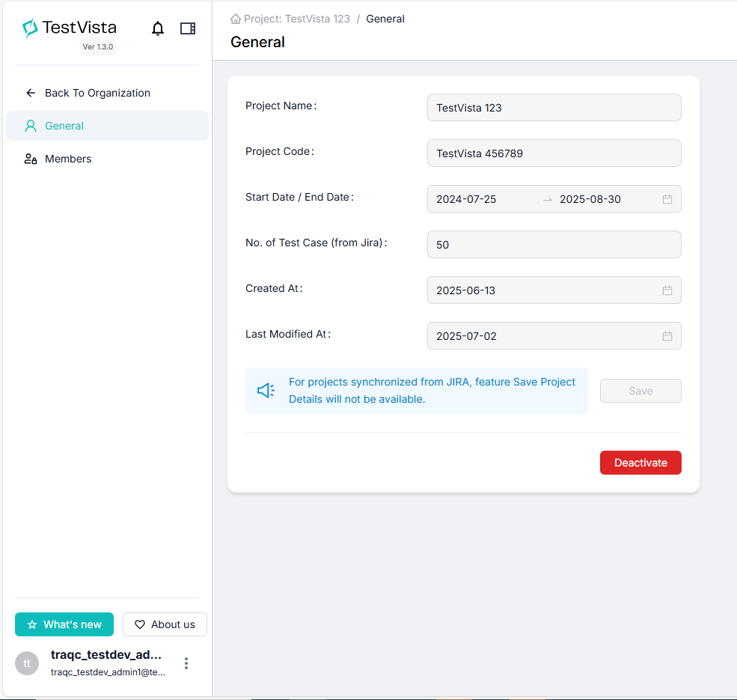This screenshot has height=700, width=737.
Task: Focus the Project Code field
Action: (x=554, y=153)
